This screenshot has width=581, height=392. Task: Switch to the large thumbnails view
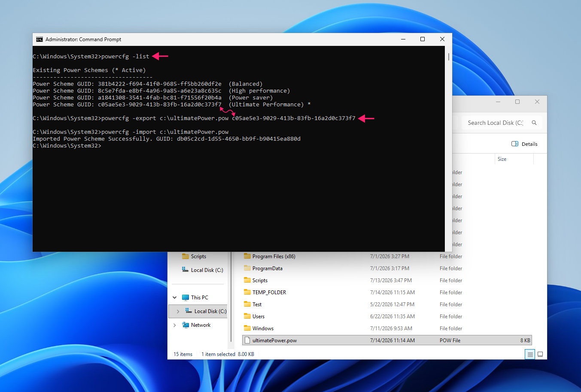pyautogui.click(x=540, y=354)
